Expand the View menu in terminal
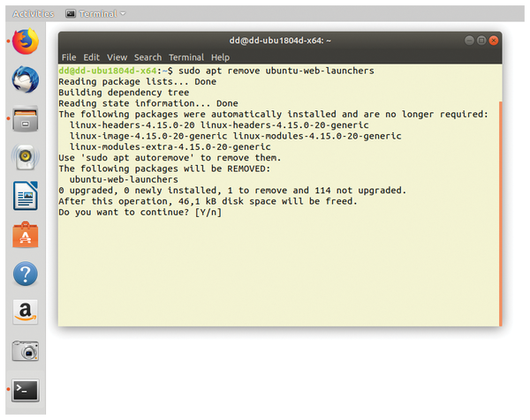Image resolution: width=530 pixels, height=420 pixels. pyautogui.click(x=117, y=57)
